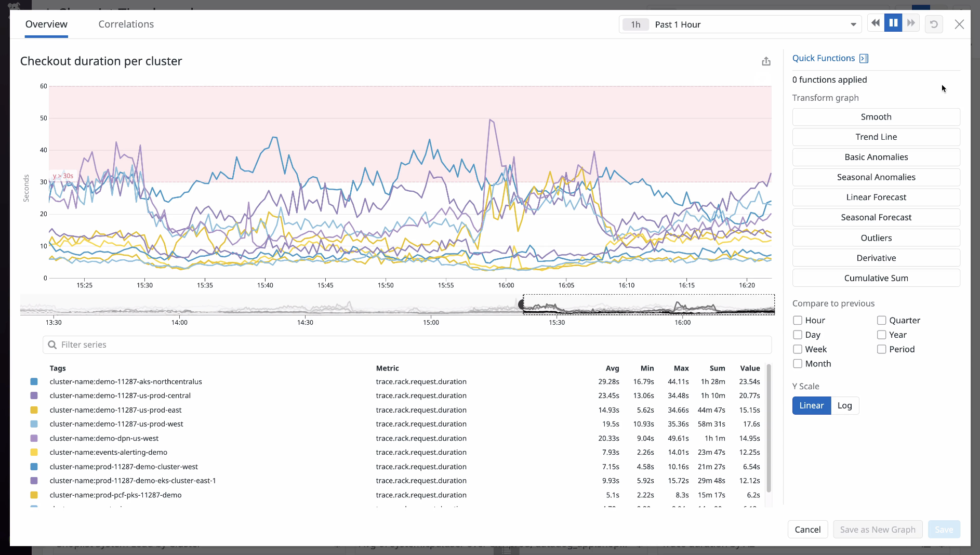Click the prod-pcf-pks-11287-demo color swatch

pyautogui.click(x=34, y=495)
